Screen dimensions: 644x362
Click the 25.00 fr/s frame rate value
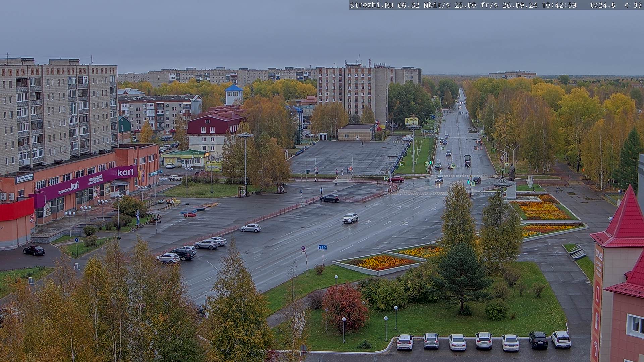coord(476,5)
